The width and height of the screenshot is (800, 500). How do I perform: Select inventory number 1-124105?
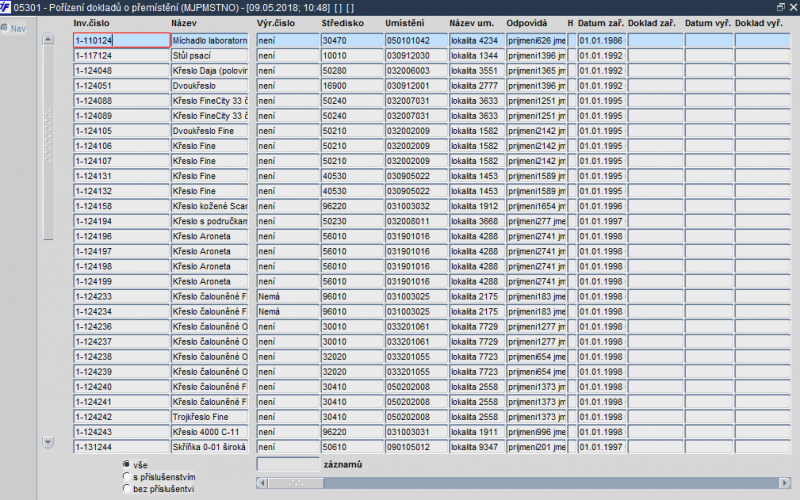point(121,131)
